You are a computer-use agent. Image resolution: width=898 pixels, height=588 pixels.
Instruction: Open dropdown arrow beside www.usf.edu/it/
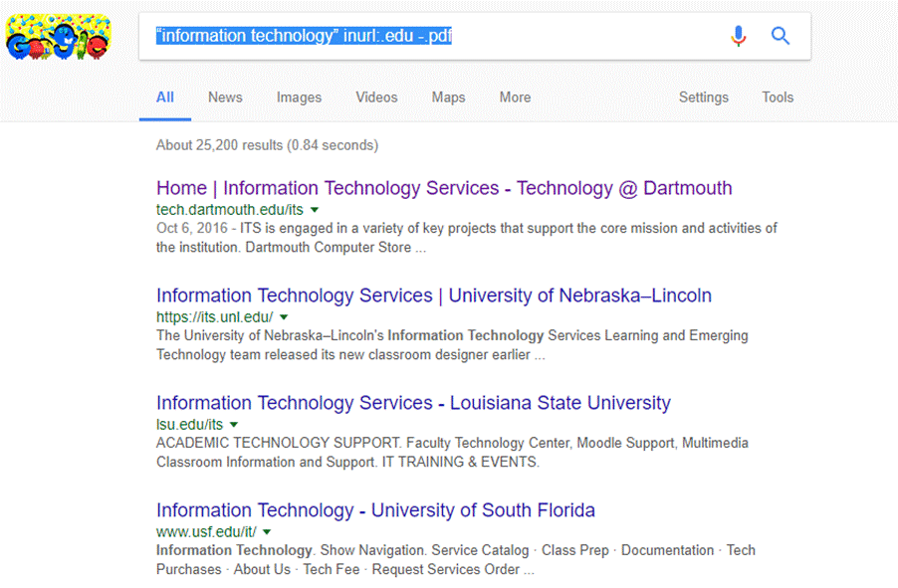coord(268,532)
